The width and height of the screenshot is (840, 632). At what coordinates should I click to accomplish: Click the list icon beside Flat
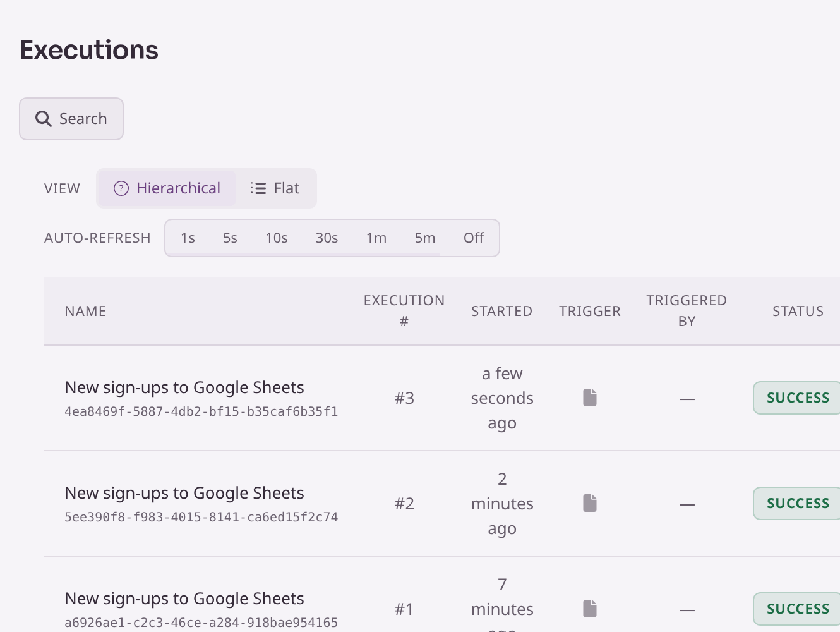[258, 188]
